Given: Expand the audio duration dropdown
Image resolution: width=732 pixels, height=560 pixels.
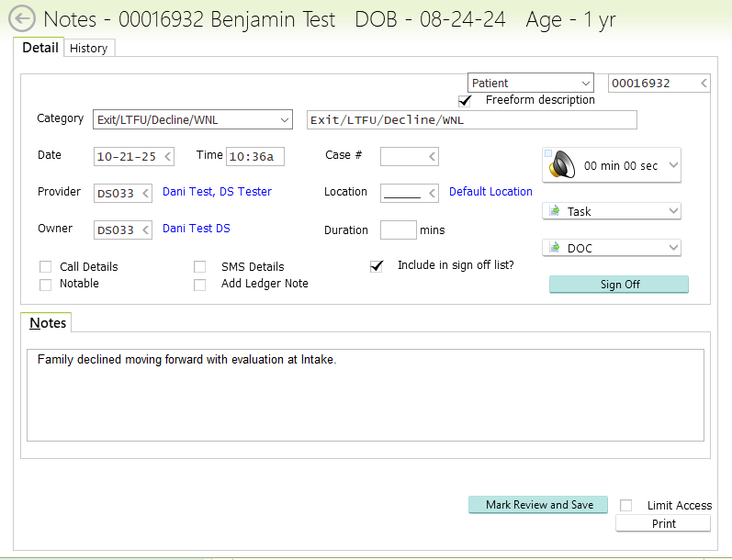Looking at the screenshot, I should click(672, 165).
